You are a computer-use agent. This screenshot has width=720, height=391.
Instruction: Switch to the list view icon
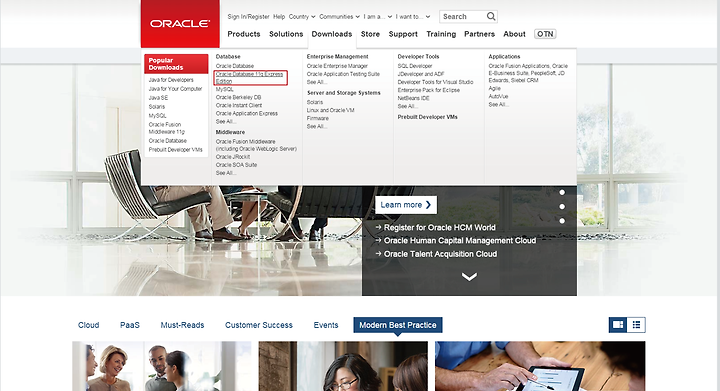(x=636, y=325)
